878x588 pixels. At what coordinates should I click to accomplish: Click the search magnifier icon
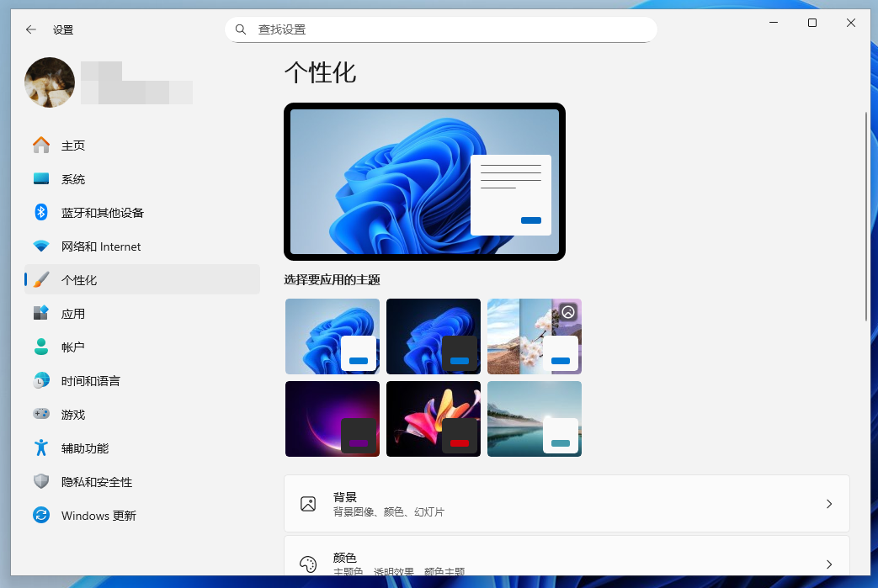click(241, 29)
